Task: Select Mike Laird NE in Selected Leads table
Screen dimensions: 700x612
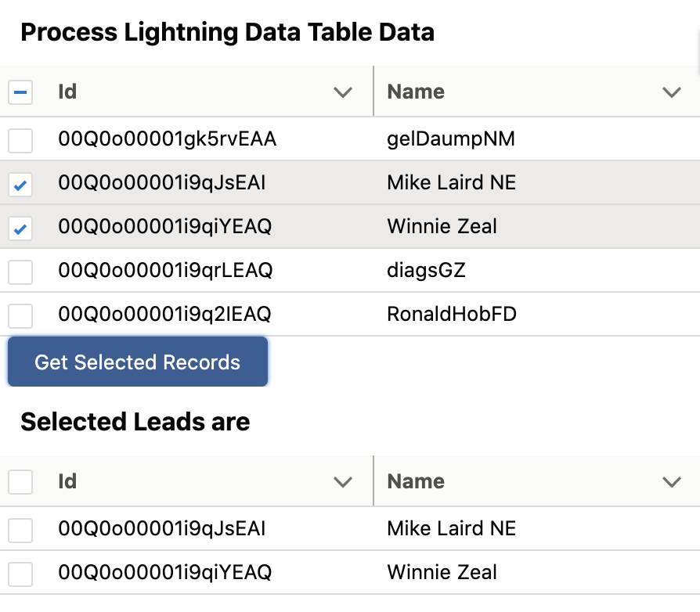Action: point(20,528)
